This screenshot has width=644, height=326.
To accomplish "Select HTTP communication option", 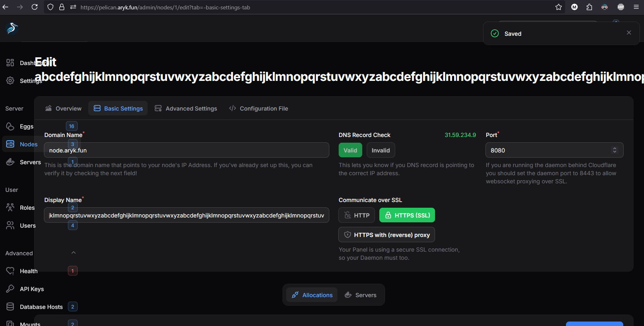I will tap(357, 215).
